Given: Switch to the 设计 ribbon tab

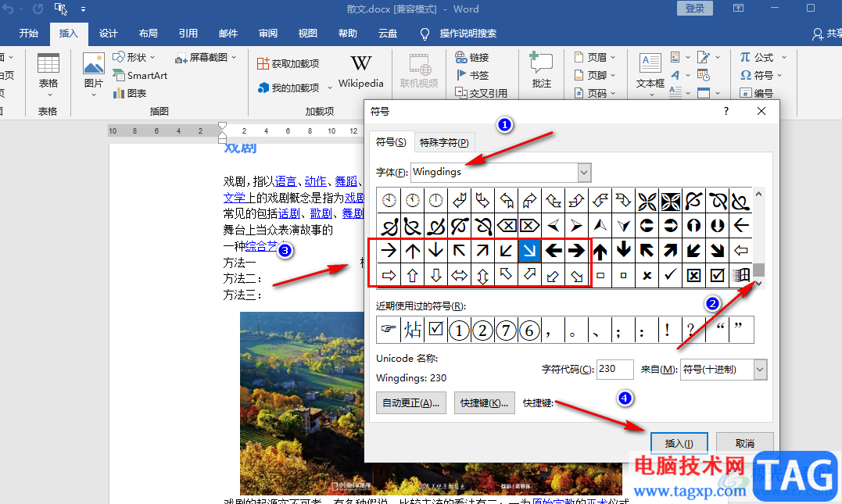Looking at the screenshot, I should click(x=108, y=34).
